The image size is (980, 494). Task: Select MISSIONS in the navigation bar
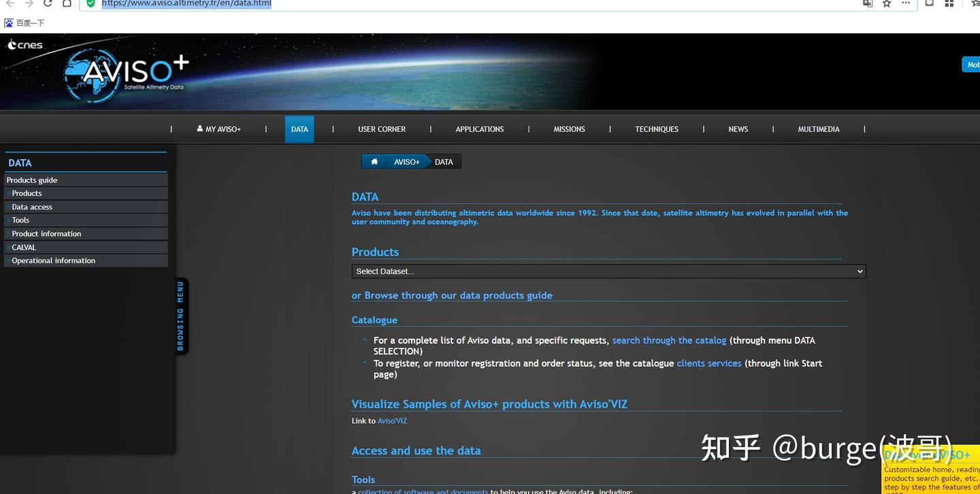[x=569, y=129]
